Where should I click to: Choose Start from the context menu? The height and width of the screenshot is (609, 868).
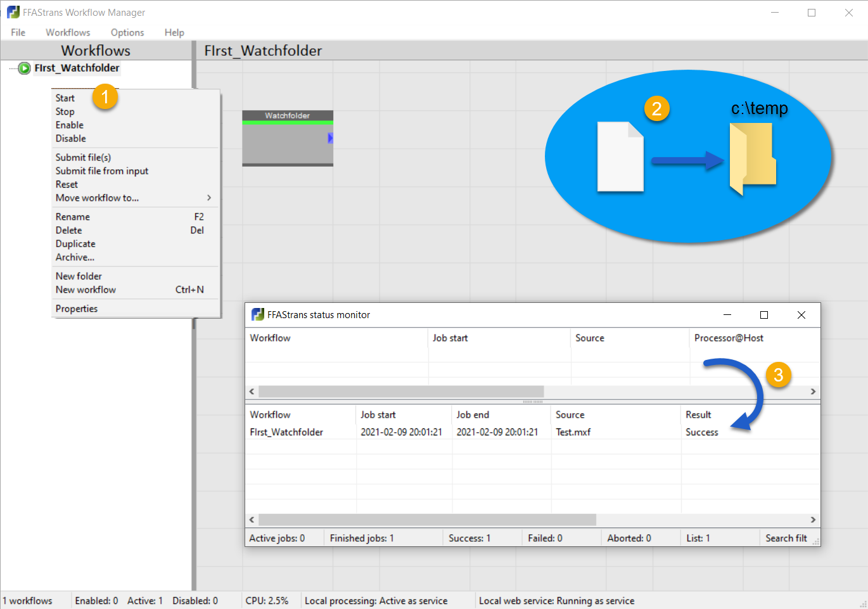click(x=136, y=98)
